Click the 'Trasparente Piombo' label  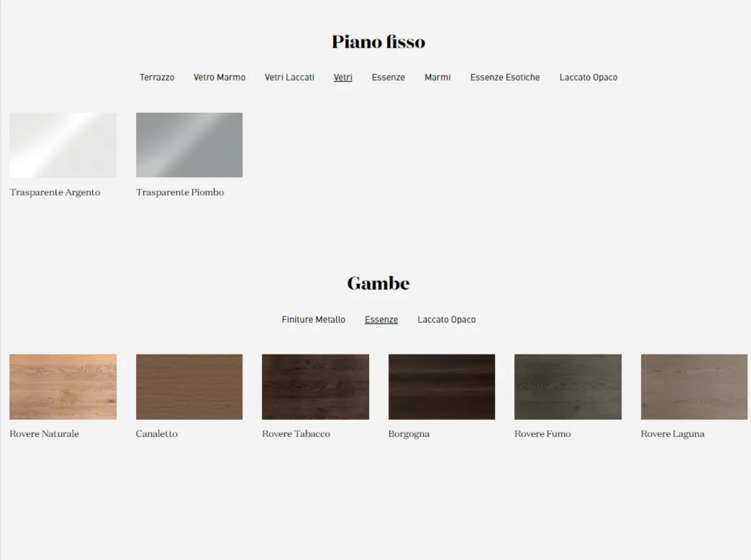pos(180,193)
